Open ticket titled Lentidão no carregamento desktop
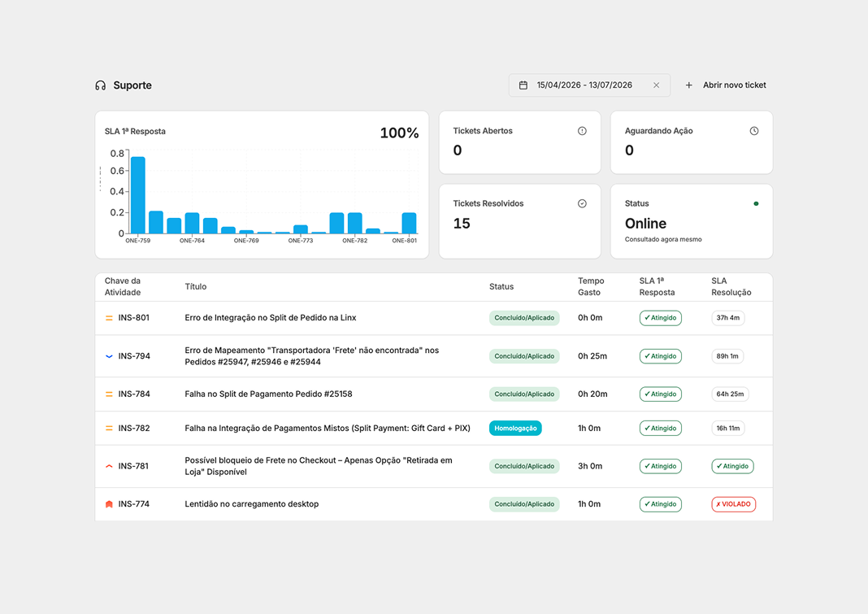This screenshot has height=614, width=868. click(251, 504)
